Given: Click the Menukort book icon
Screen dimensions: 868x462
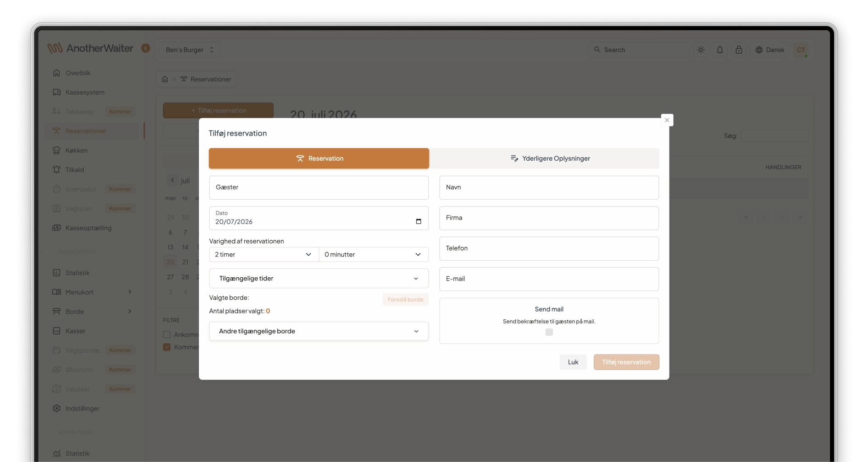Looking at the screenshot, I should 57,292.
